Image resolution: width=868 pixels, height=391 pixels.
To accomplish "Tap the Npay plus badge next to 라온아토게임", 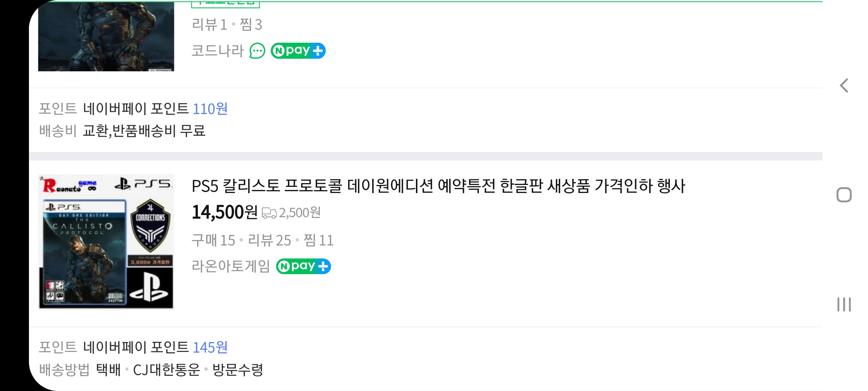I will (303, 266).
